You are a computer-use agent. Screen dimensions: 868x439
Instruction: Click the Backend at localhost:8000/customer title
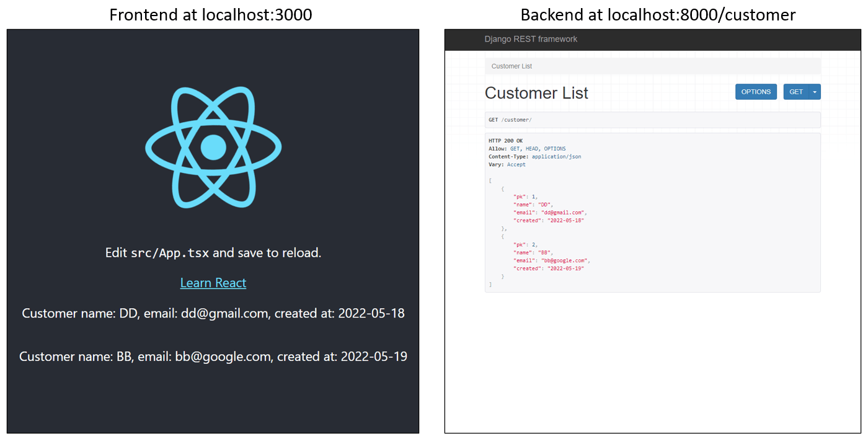[658, 14]
